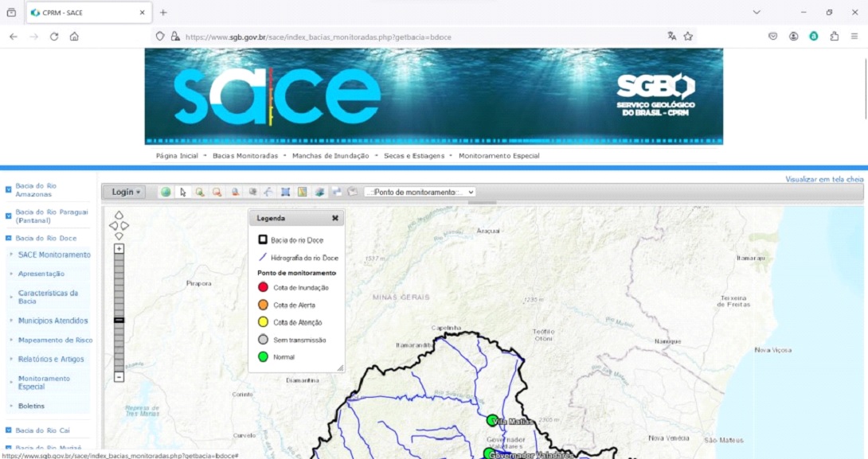Pan map up with the up arrow

119,215
